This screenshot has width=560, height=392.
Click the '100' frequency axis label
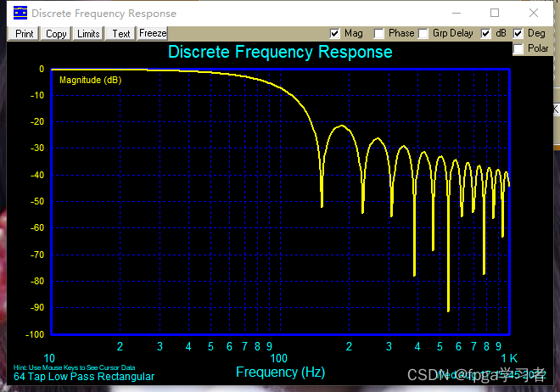pyautogui.click(x=278, y=358)
